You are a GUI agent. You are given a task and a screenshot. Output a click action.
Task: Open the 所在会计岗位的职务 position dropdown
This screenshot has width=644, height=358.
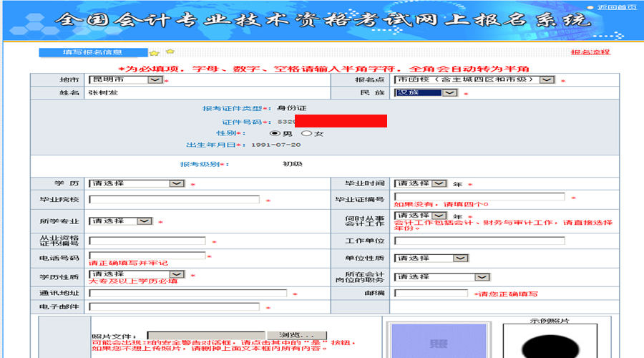tap(482, 276)
